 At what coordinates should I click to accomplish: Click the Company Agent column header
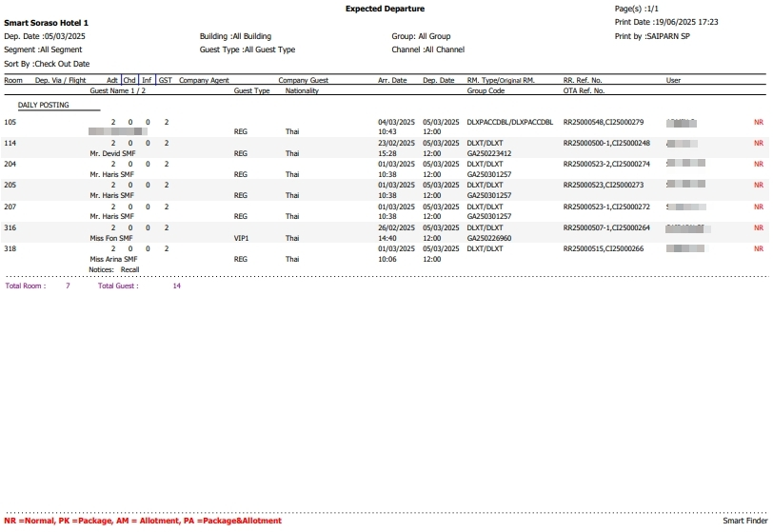[x=204, y=80]
